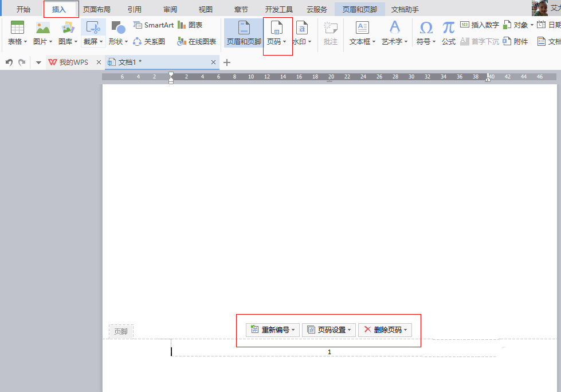
Task: Select the 页眉和页脚 ribbon tab
Action: pos(359,9)
